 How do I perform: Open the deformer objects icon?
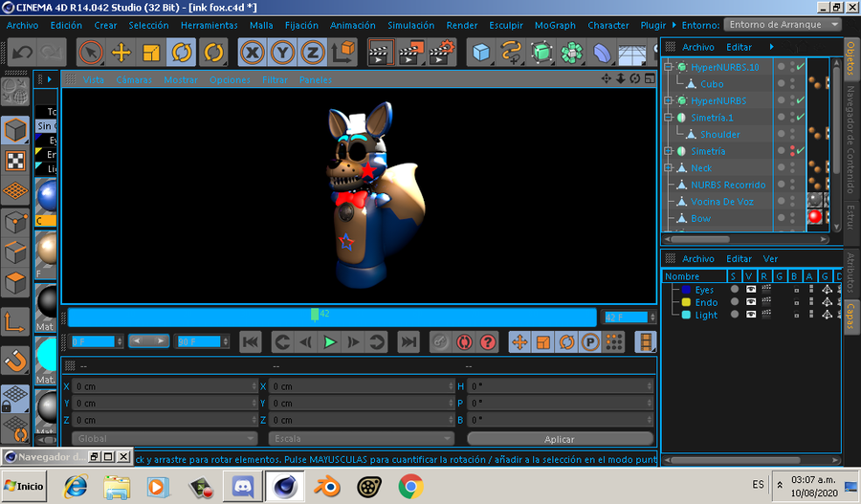[x=602, y=53]
